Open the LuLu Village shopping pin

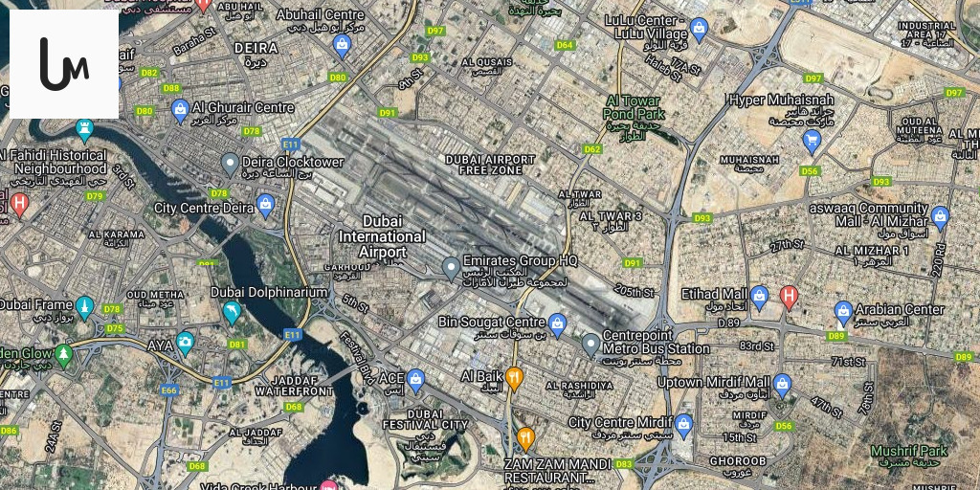coord(700,30)
